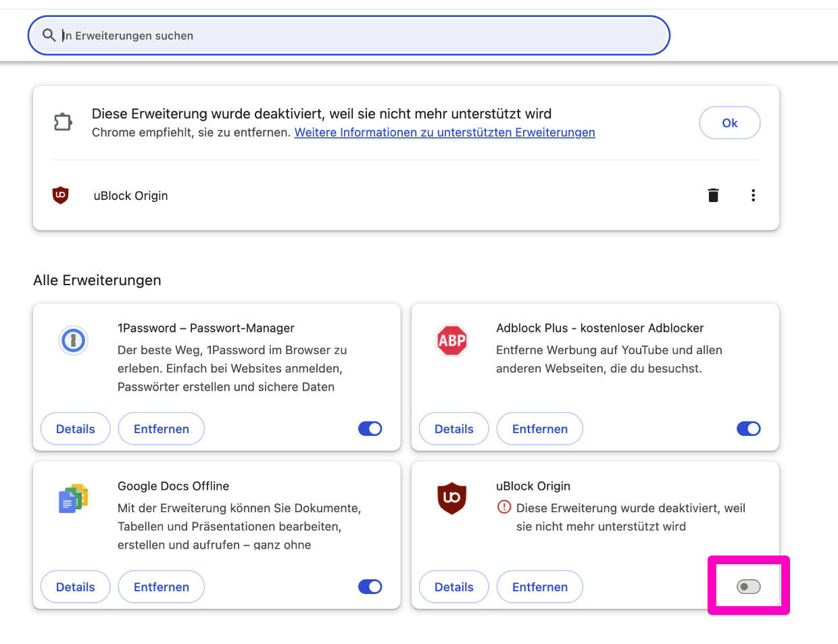Image resolution: width=838 pixels, height=644 pixels.
Task: Click '1Password – Passwort-Manager' title
Action: (x=206, y=328)
